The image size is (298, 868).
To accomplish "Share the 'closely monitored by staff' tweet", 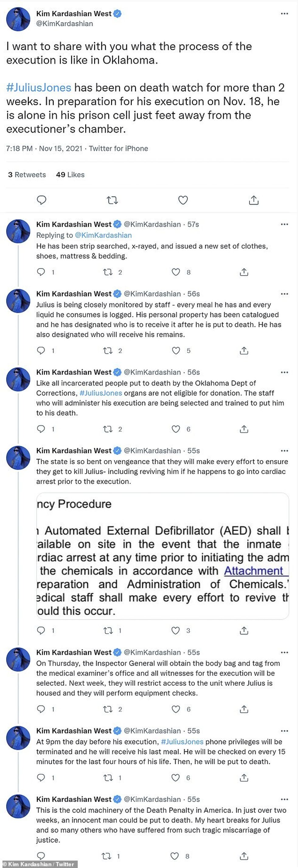I will [244, 351].
